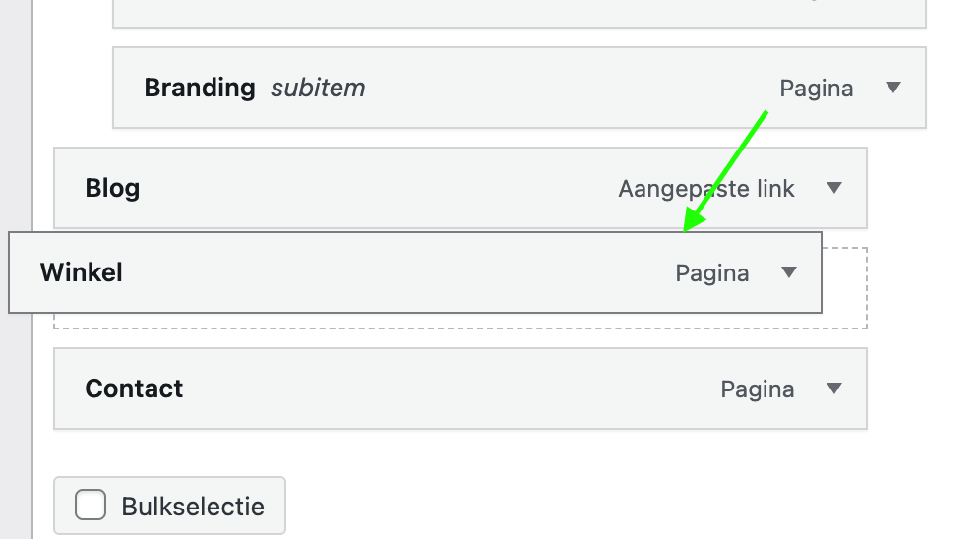Image resolution: width=980 pixels, height=539 pixels.
Task: Click the green arrow annotation head
Action: pyautogui.click(x=693, y=220)
